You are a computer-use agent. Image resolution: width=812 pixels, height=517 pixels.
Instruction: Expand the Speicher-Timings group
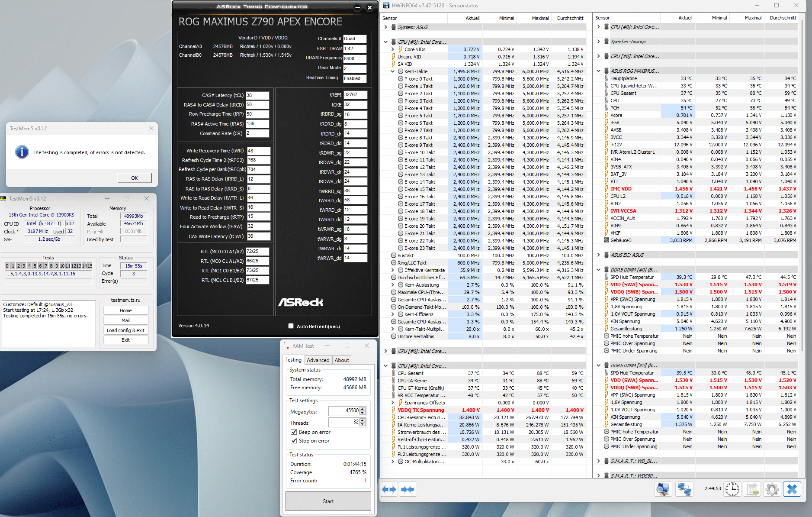598,42
